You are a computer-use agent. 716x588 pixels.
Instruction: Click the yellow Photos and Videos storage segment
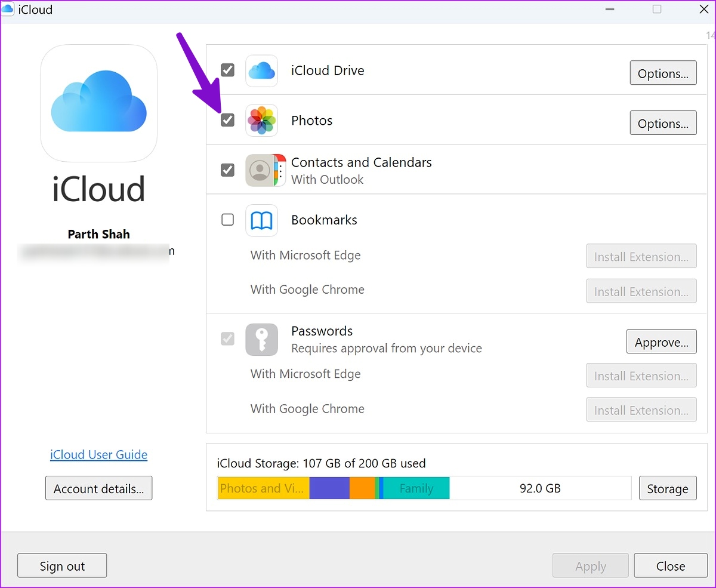tap(263, 488)
